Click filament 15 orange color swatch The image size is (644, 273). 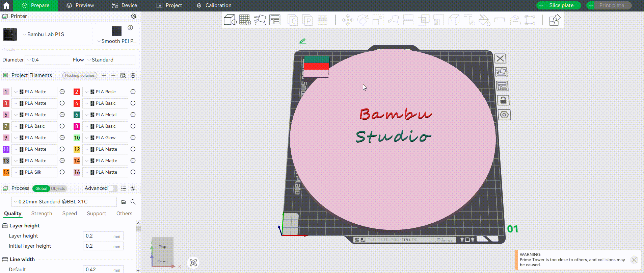pyautogui.click(x=6, y=172)
